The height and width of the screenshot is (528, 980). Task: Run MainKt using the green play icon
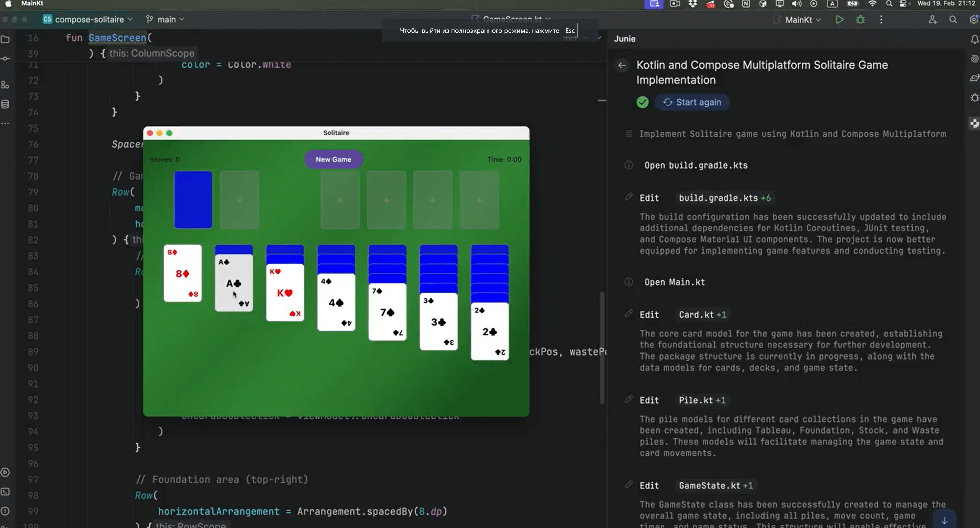pos(840,19)
